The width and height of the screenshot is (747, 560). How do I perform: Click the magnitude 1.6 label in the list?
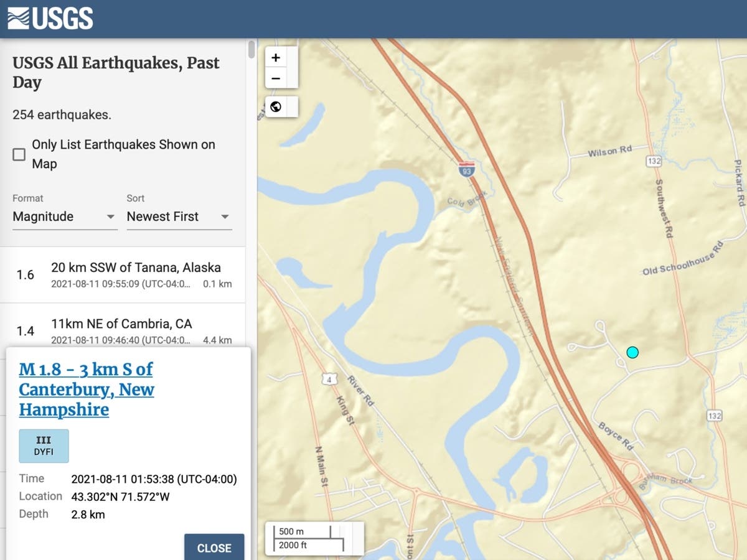25,274
